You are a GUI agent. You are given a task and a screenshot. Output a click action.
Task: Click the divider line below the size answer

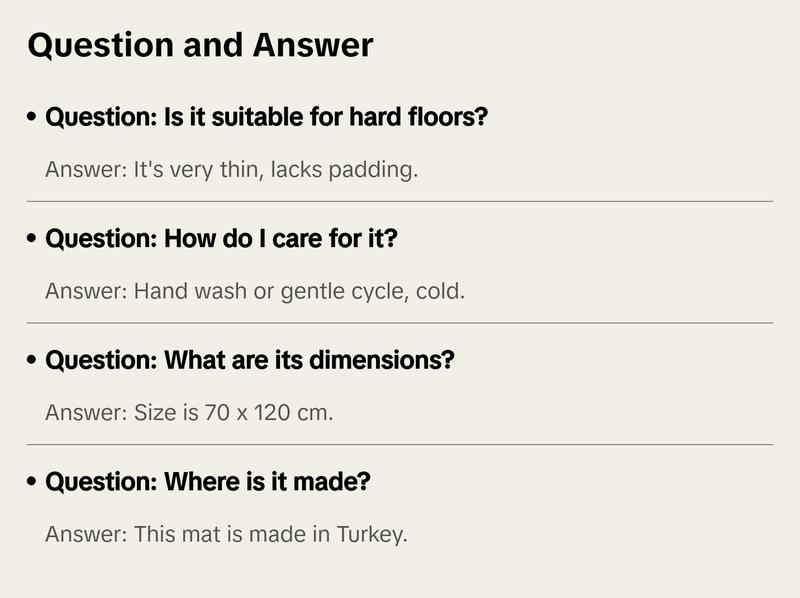pos(400,444)
